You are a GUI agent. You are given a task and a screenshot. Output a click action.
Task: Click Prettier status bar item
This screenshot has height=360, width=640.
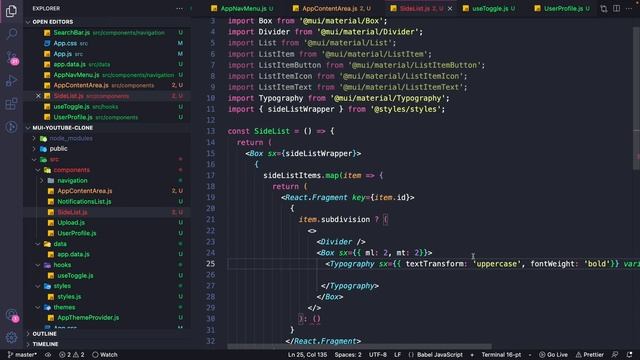tap(589, 355)
